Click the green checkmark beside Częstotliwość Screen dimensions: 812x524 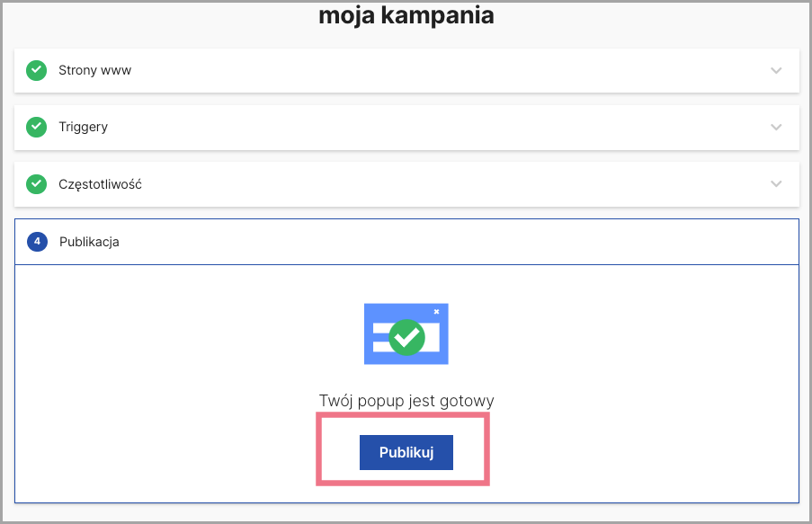click(36, 184)
